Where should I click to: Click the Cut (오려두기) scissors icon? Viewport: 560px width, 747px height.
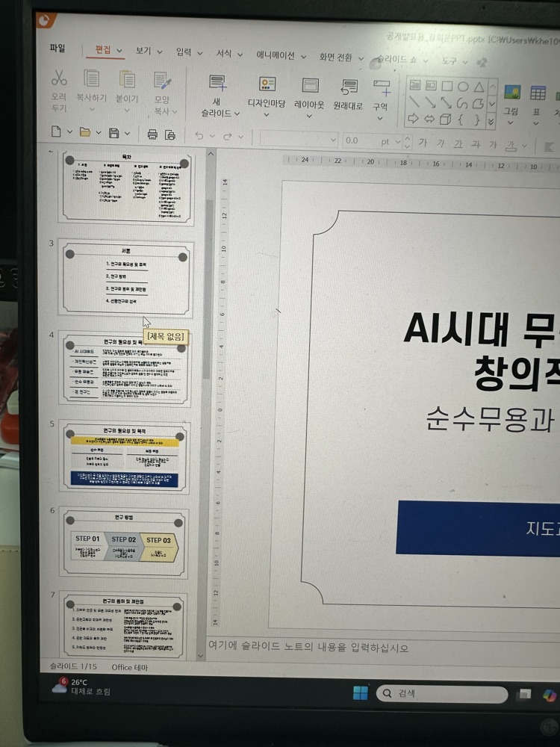tap(59, 77)
